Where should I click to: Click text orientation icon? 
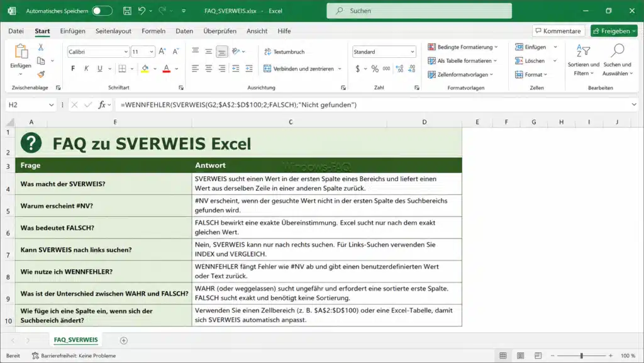point(236,52)
